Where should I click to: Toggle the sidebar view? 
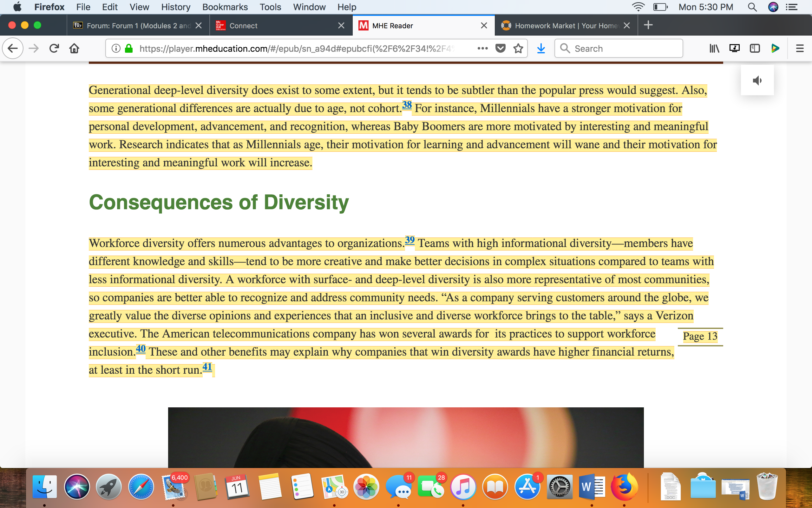point(755,48)
